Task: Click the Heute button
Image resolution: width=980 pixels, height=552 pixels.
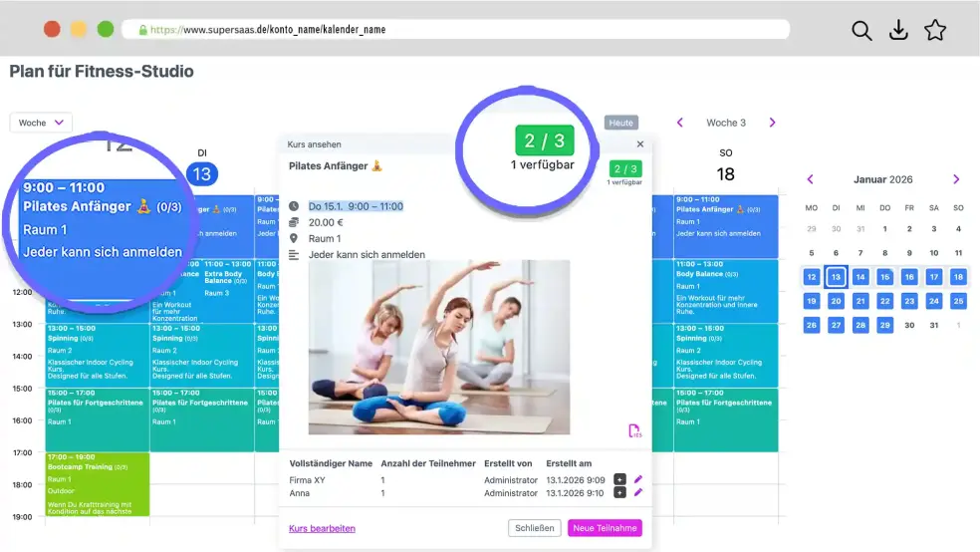Action: (620, 123)
